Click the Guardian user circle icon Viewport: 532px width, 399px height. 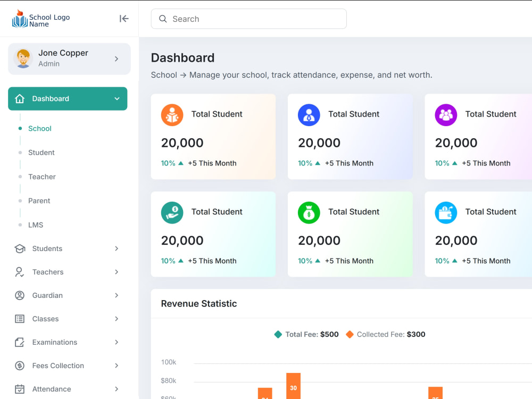[20, 295]
